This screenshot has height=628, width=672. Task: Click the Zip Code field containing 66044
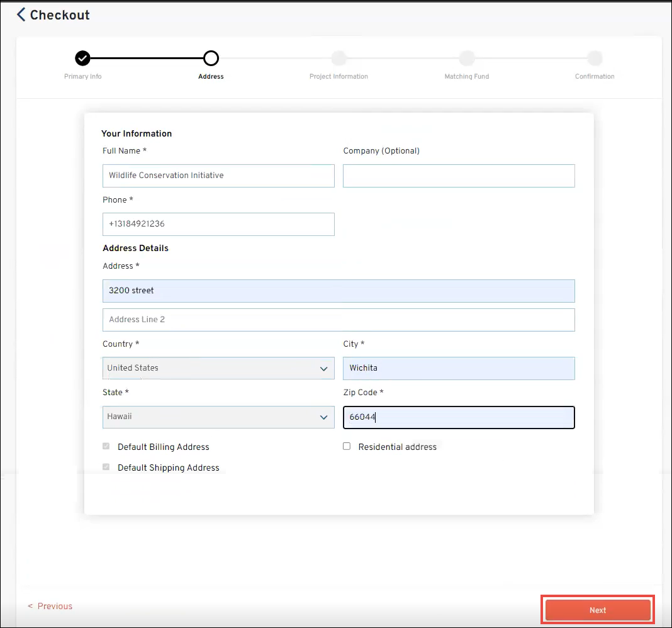[x=458, y=417]
